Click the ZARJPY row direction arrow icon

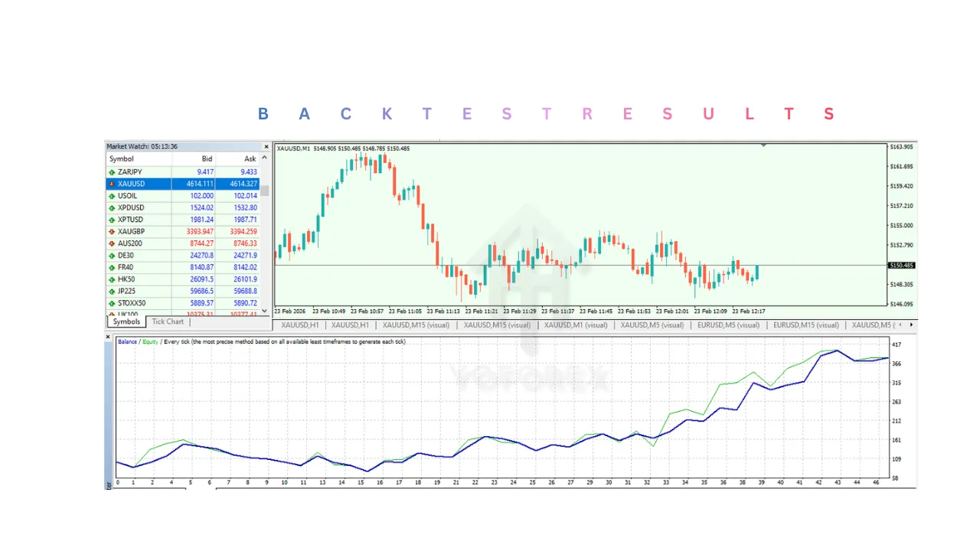coord(112,172)
